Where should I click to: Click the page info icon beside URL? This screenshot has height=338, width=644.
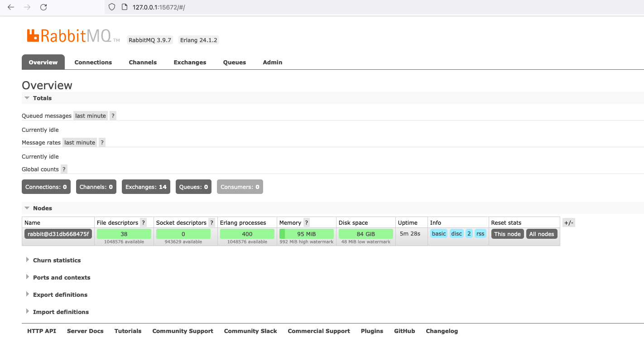coord(125,7)
